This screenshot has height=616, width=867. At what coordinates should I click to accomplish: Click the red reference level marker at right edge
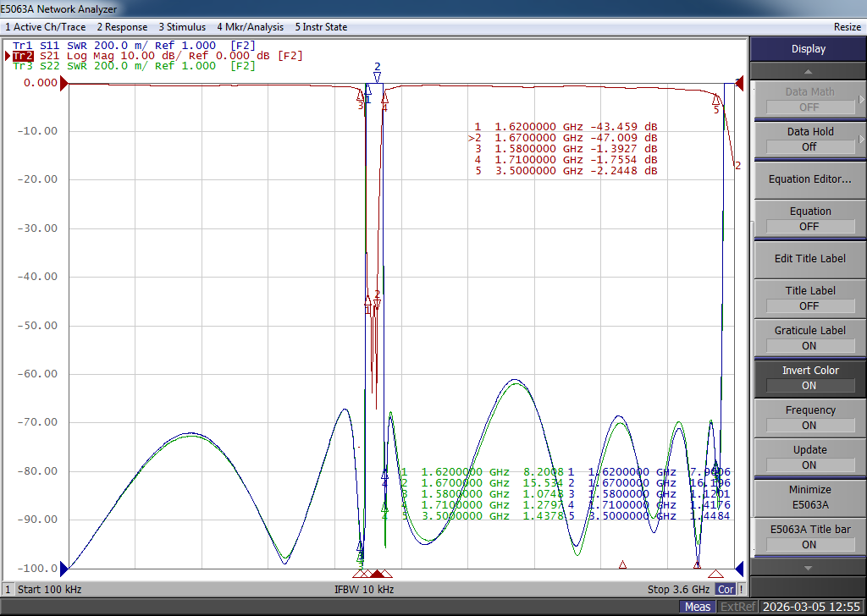[739, 83]
